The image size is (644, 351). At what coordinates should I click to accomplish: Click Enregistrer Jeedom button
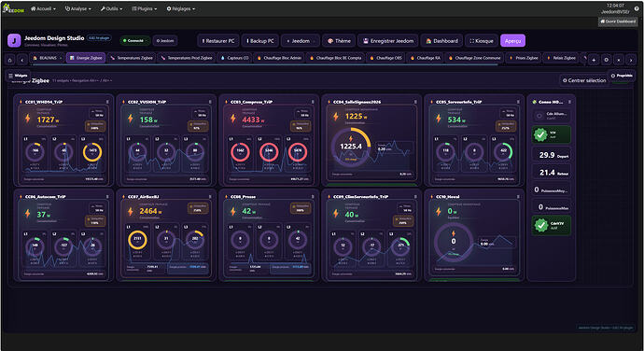388,41
